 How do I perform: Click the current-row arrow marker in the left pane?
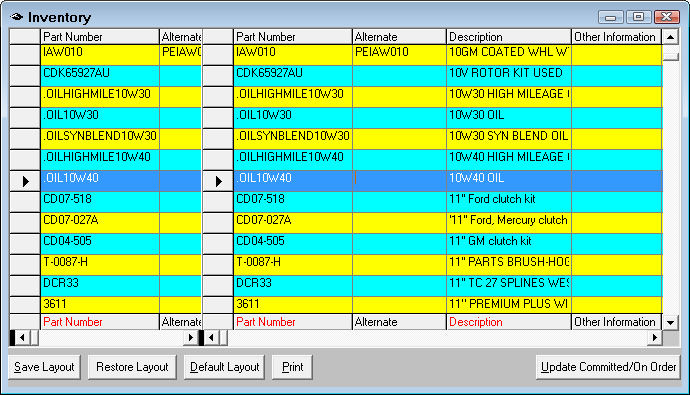coord(25,181)
